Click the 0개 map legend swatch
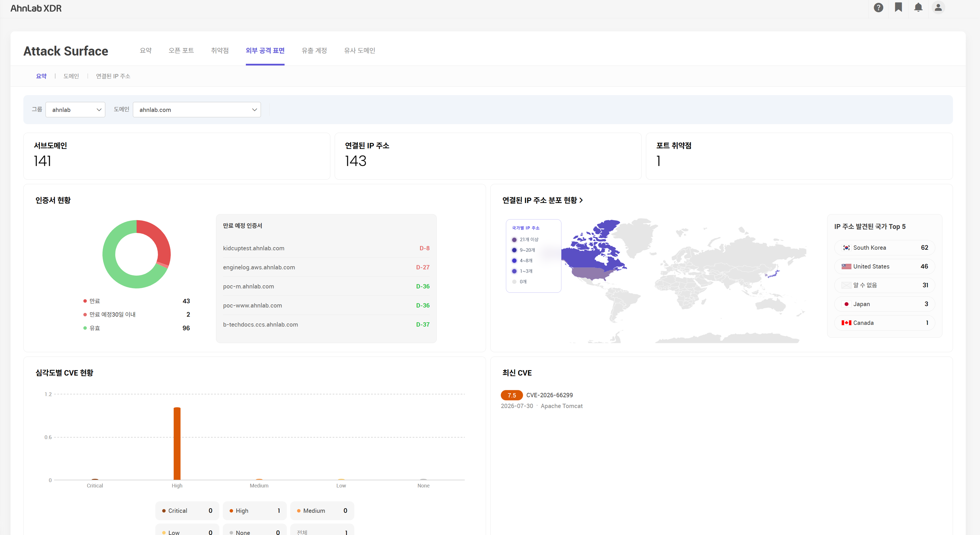The height and width of the screenshot is (535, 980). click(514, 282)
